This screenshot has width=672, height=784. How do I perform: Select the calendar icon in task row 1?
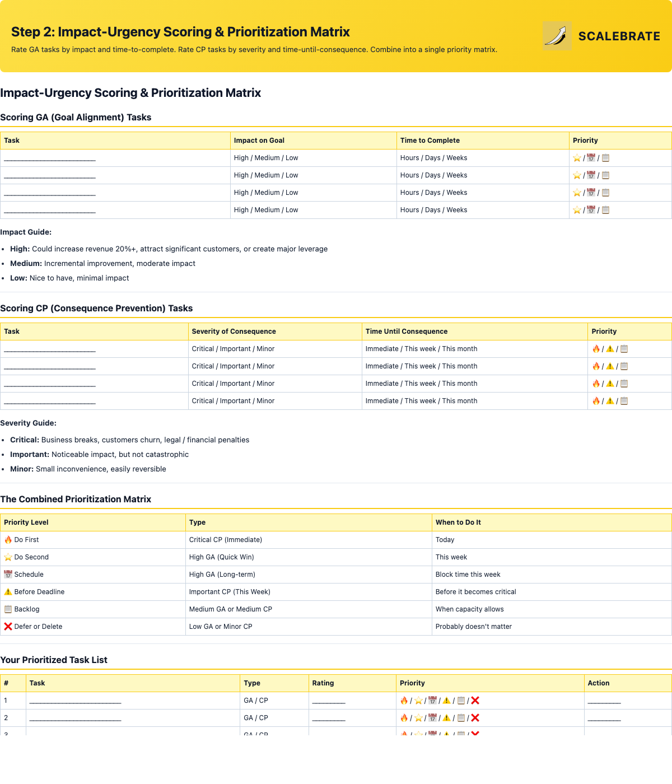point(432,701)
